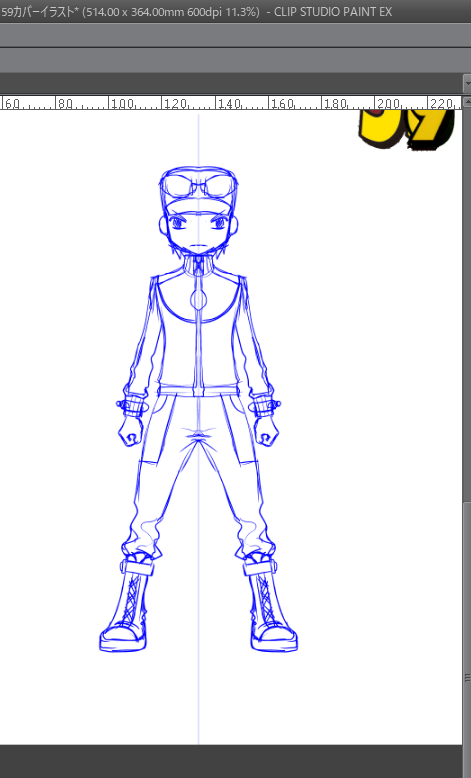Click the title text '59カバーイラスト*'
Screen dimensions: 471x778
[40, 11]
